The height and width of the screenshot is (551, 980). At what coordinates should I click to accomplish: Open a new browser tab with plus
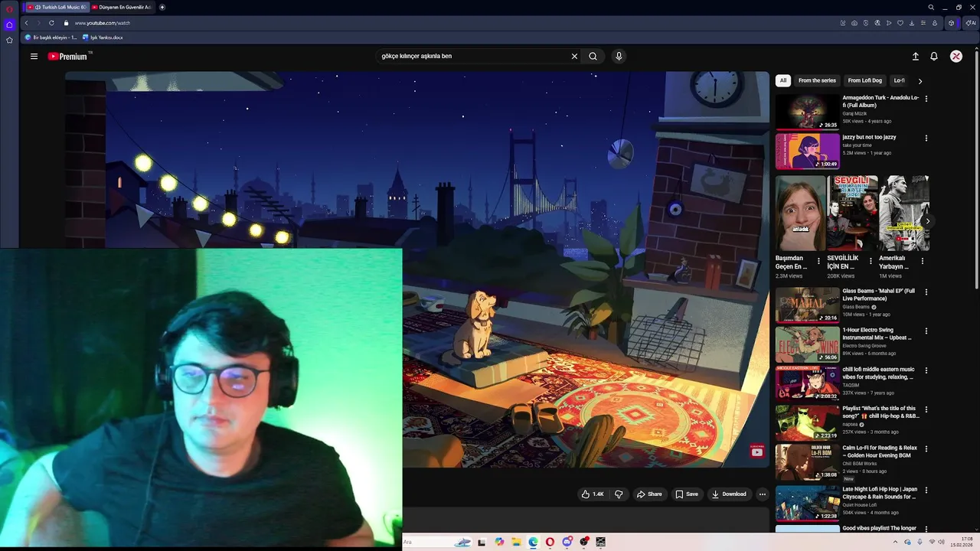pyautogui.click(x=162, y=7)
